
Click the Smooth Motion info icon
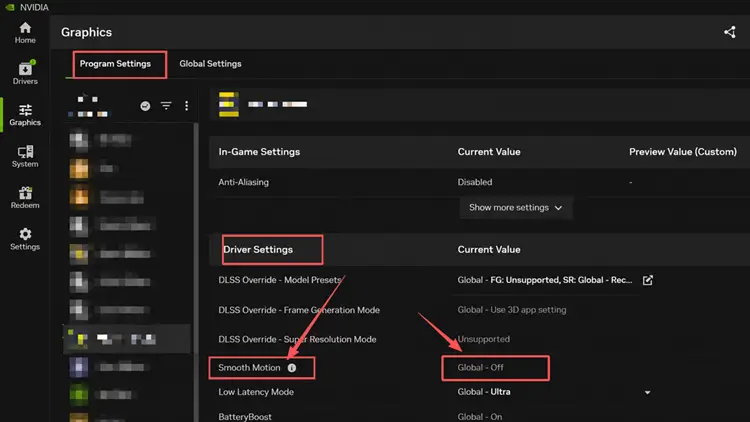pyautogui.click(x=292, y=368)
